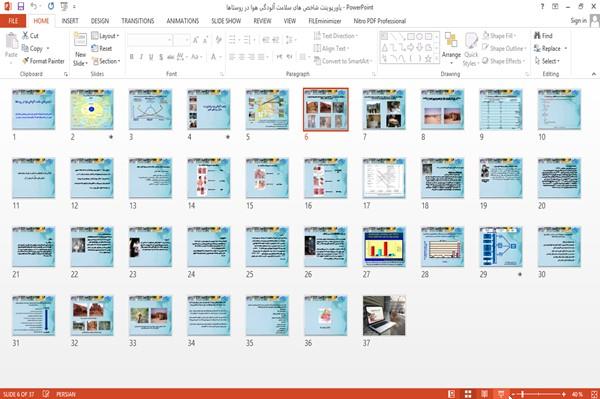Viewport: 600px width, 399px height.
Task: Select slide 17 thumbnail
Action: 384,178
